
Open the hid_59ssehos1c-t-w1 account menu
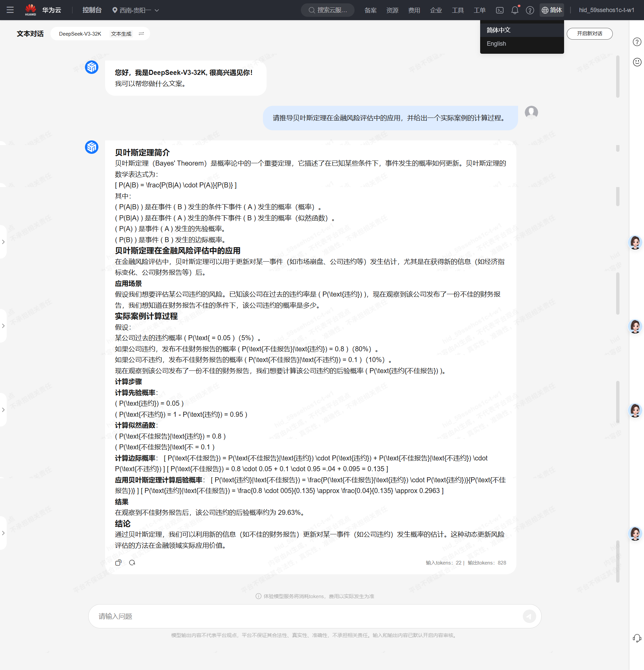[606, 10]
